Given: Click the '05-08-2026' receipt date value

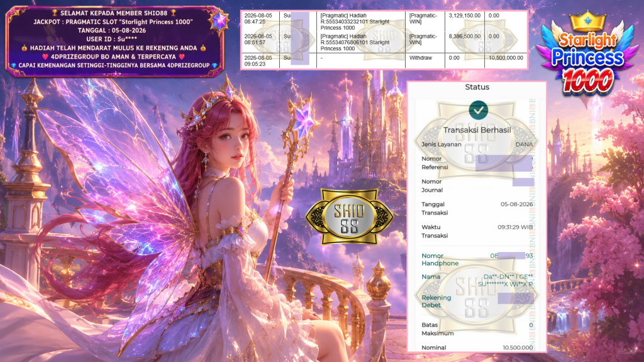Looking at the screenshot, I should click(x=517, y=204).
